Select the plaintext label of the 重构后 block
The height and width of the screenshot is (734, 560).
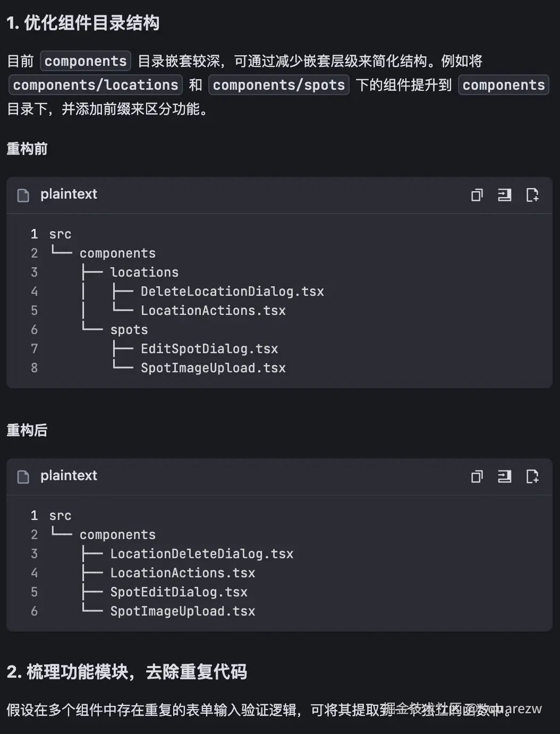(x=69, y=476)
